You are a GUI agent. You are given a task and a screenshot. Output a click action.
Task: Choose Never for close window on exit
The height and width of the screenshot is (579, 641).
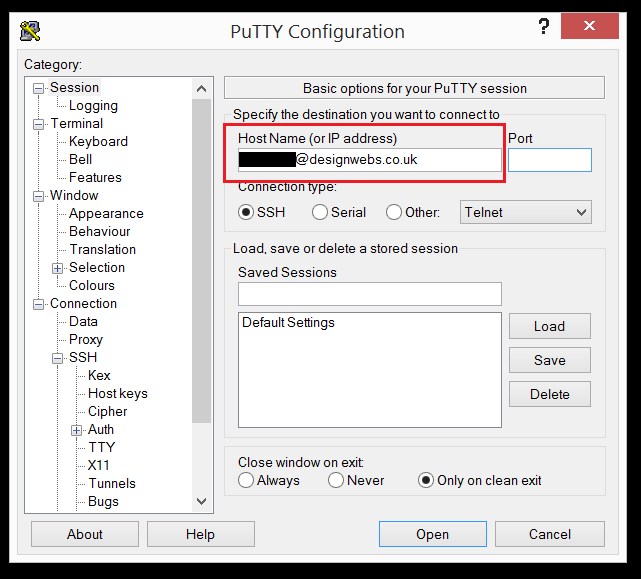coord(336,480)
